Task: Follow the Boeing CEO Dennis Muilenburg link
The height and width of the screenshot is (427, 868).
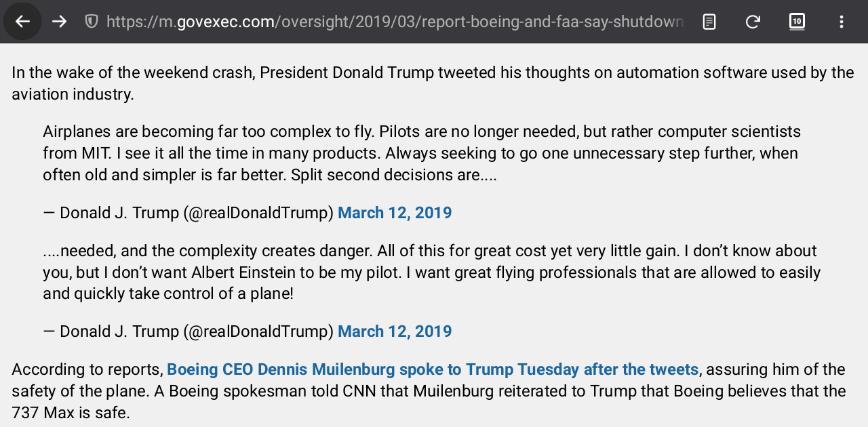Action: coord(433,369)
